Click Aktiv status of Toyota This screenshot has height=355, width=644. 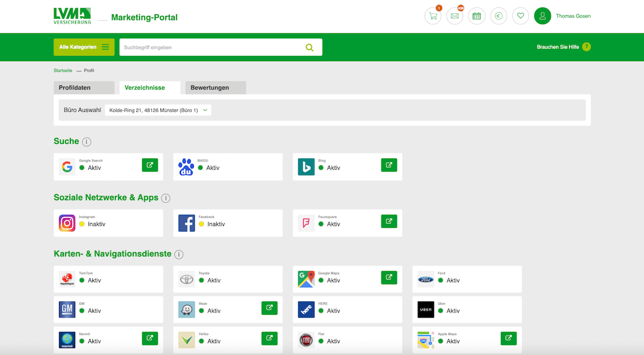(x=214, y=280)
